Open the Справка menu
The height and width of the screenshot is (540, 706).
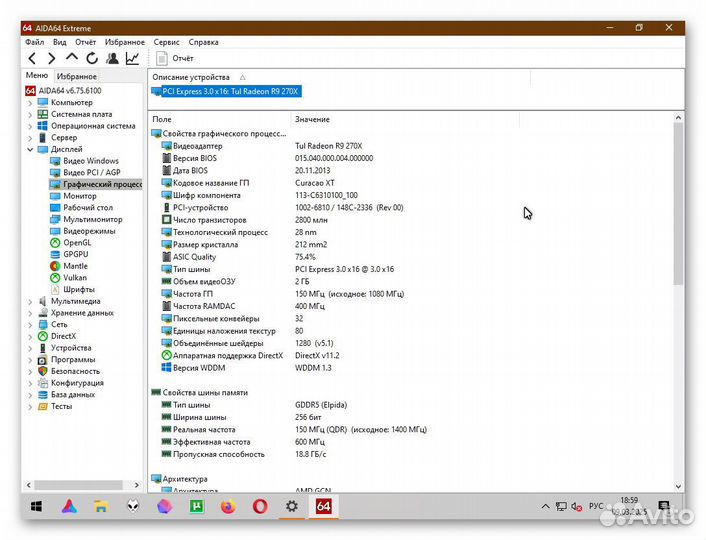[204, 42]
